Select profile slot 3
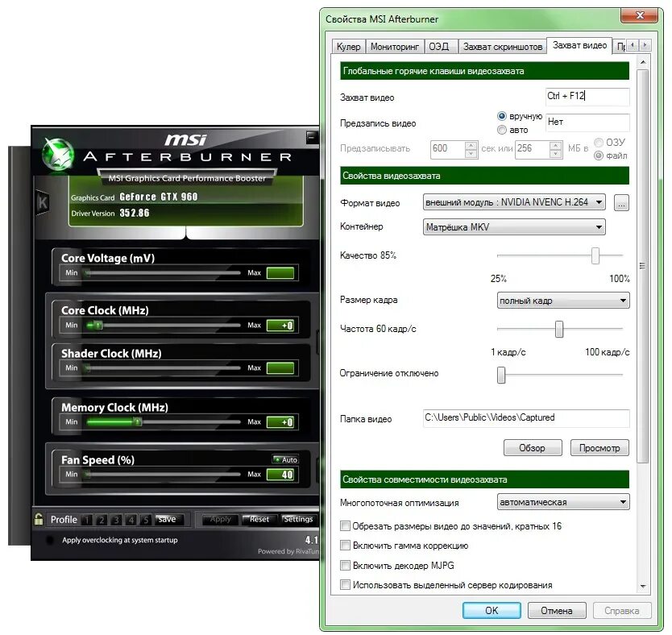Image resolution: width=672 pixels, height=635 pixels. 116,520
